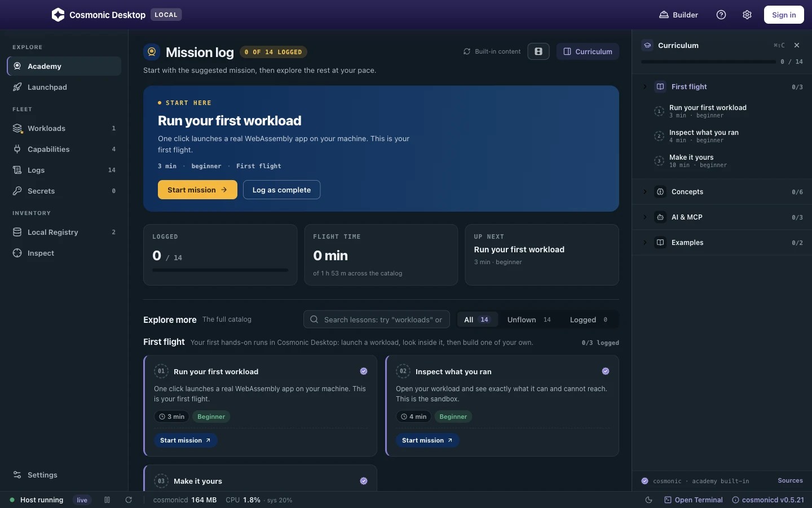Open Logs in the sidebar
812x508 pixels.
pyautogui.click(x=64, y=170)
